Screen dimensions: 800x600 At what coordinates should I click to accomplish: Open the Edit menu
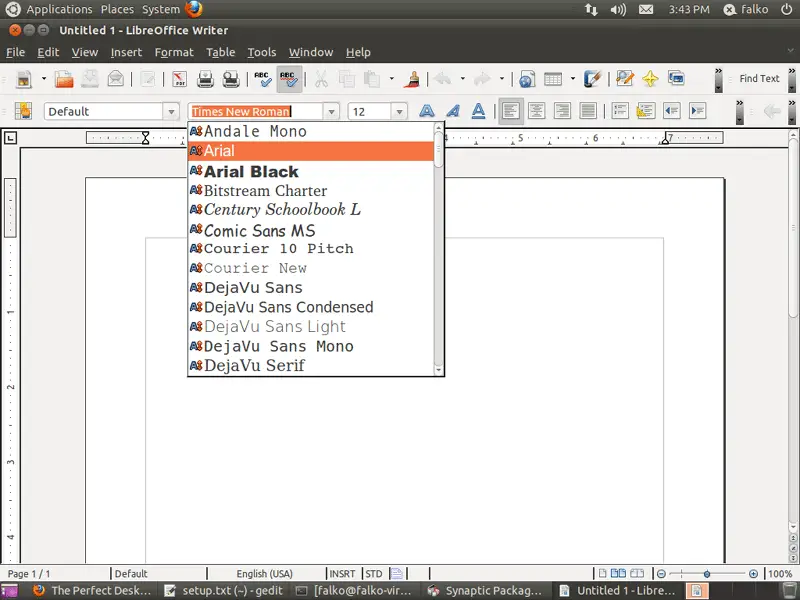click(48, 52)
